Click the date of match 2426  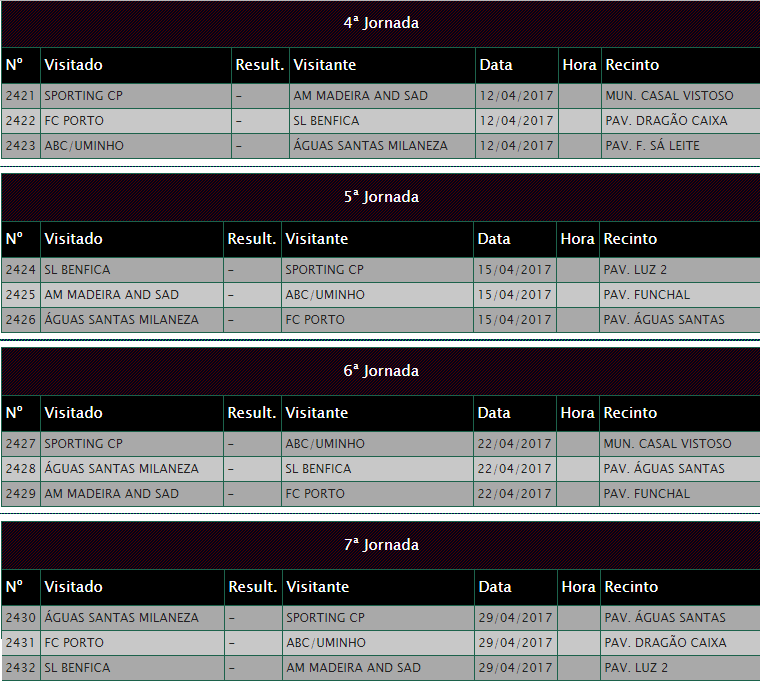pos(514,320)
